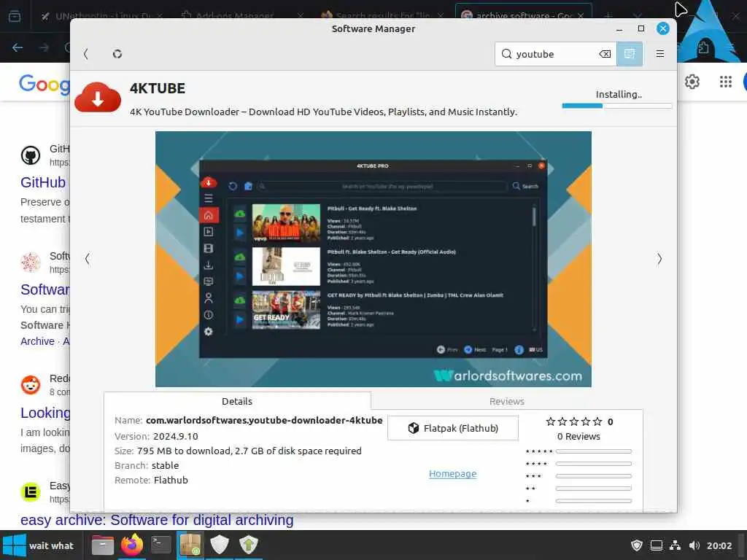
Task: Click the Archive sitelink in browser results
Action: click(37, 341)
